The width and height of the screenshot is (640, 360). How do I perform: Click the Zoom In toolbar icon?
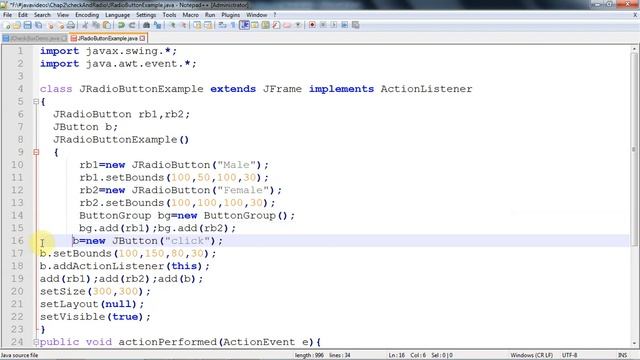point(173,25)
